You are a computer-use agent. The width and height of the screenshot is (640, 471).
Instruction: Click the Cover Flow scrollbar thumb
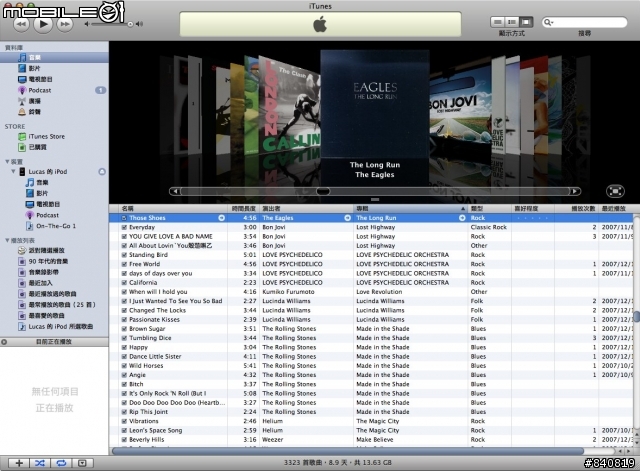point(323,191)
